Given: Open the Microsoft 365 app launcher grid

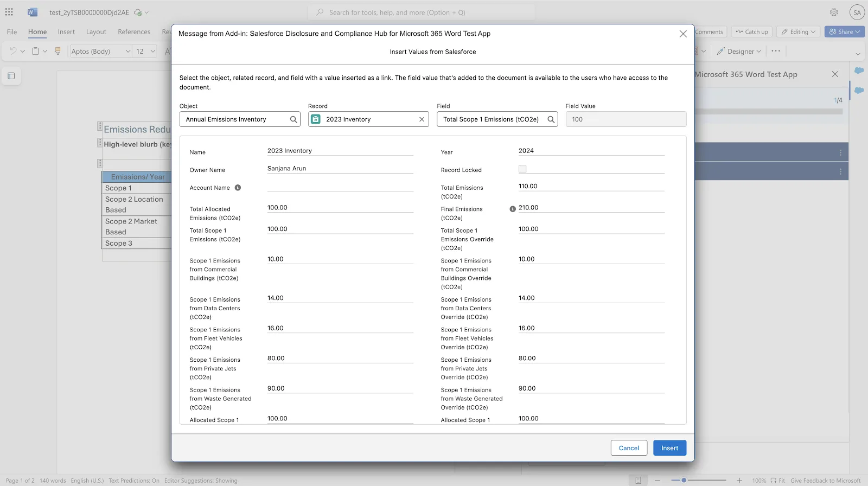Looking at the screenshot, I should [x=9, y=12].
